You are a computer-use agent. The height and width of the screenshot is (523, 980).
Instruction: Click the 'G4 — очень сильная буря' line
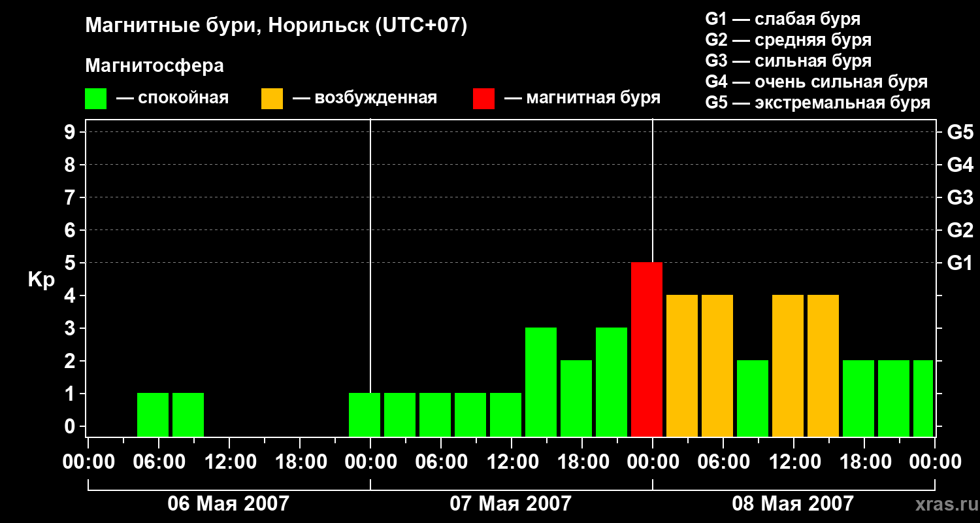[816, 82]
